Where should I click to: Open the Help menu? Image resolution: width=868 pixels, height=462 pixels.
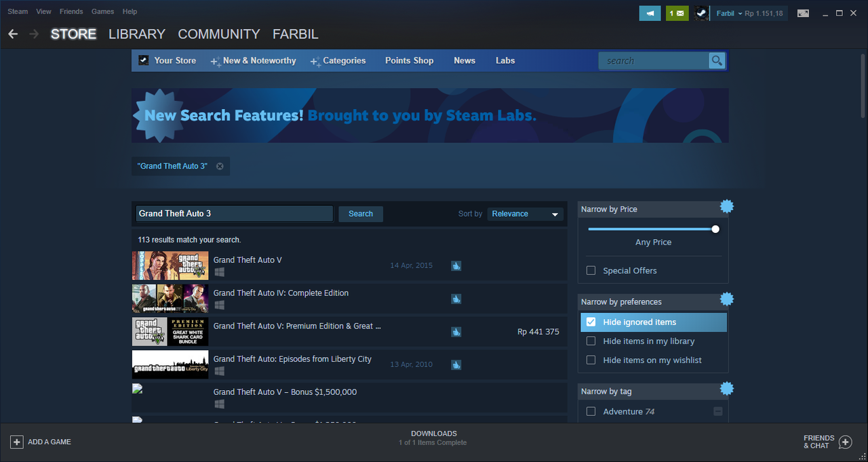point(130,12)
